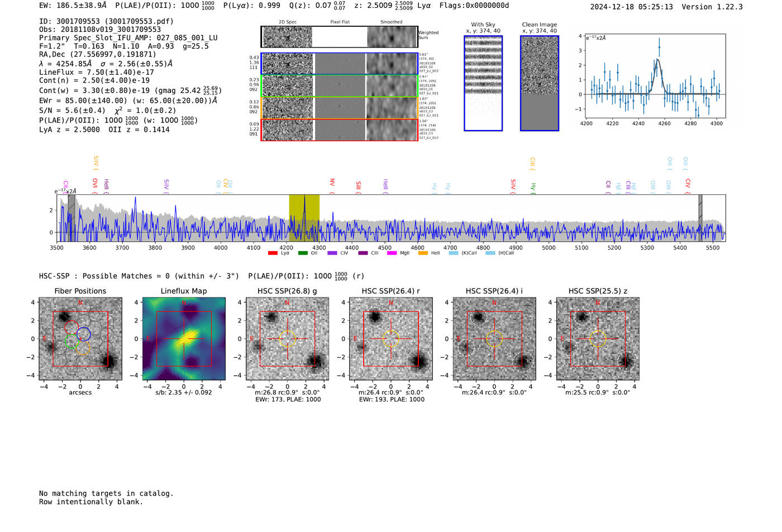
Task: Click the MgII magenta legend swatch
Action: [x=392, y=253]
